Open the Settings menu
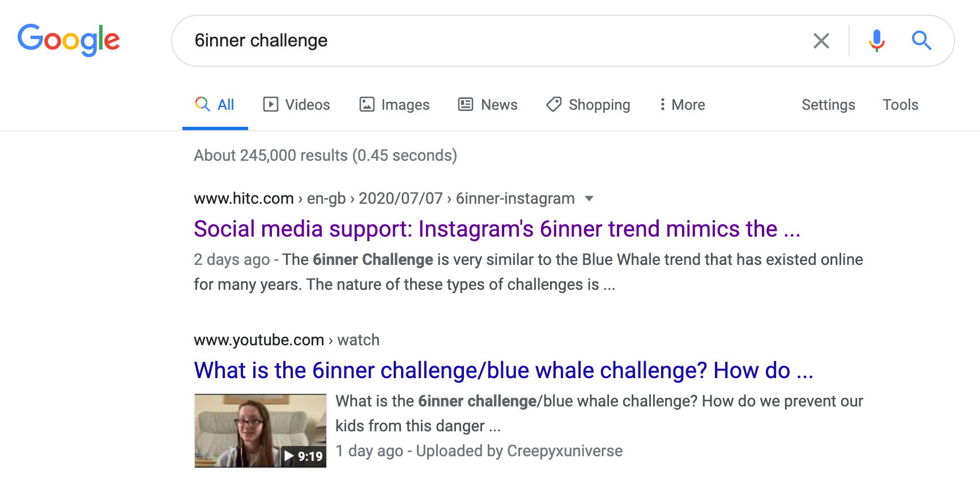The width and height of the screenshot is (980, 497). pos(828,105)
